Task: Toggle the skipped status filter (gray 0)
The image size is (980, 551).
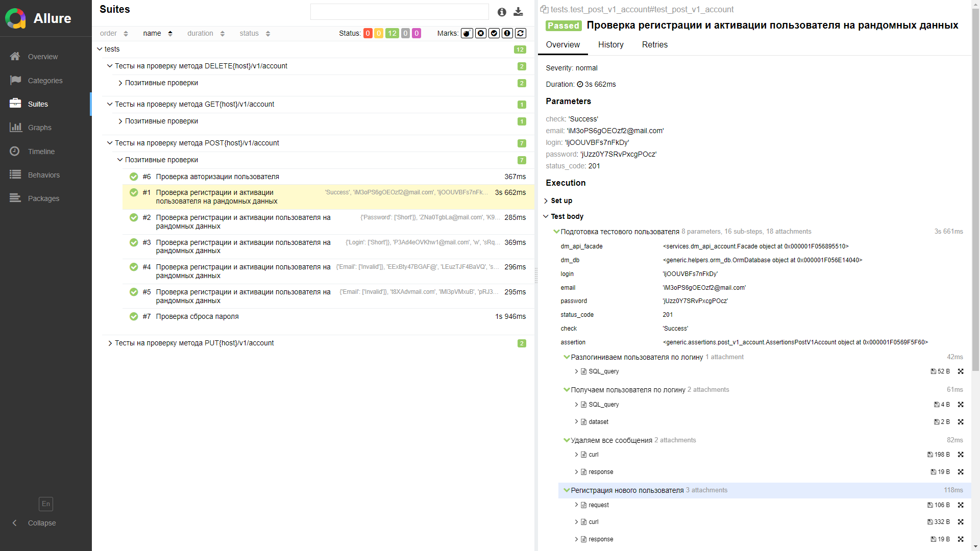Action: point(405,33)
